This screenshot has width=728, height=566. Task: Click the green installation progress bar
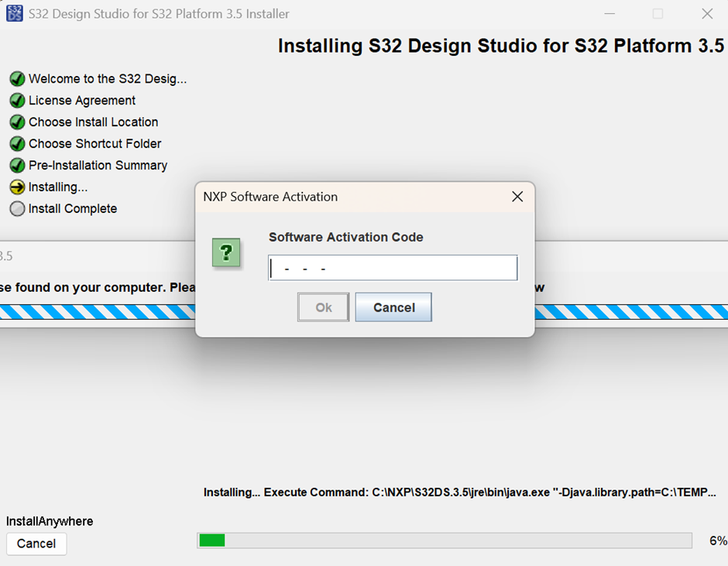445,540
